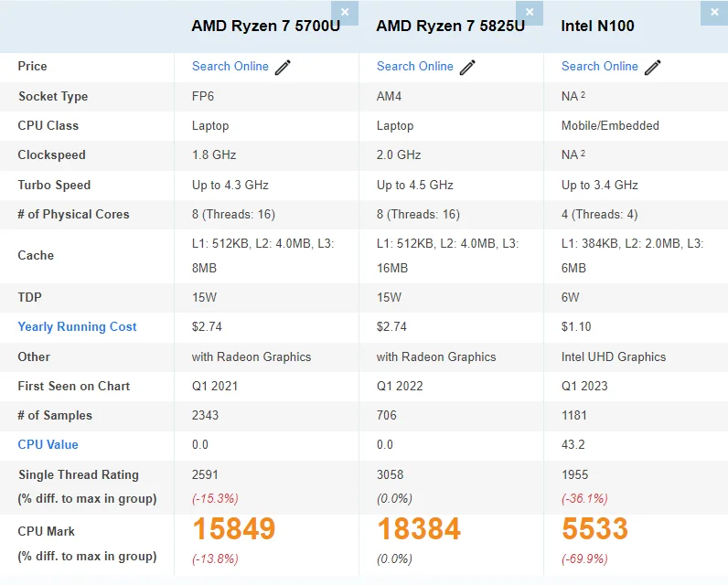Edit price pencil icon for Intel N100
Image resolution: width=728 pixels, height=585 pixels.
tap(652, 67)
